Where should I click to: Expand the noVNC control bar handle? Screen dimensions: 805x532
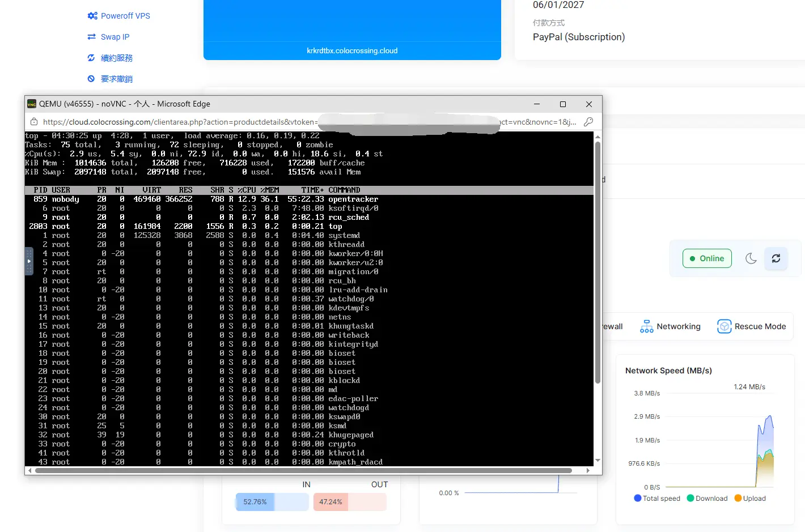pos(29,261)
